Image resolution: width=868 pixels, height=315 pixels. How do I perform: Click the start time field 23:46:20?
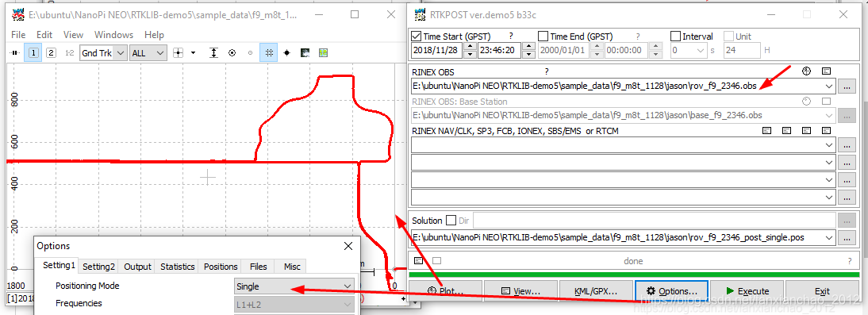pos(499,50)
